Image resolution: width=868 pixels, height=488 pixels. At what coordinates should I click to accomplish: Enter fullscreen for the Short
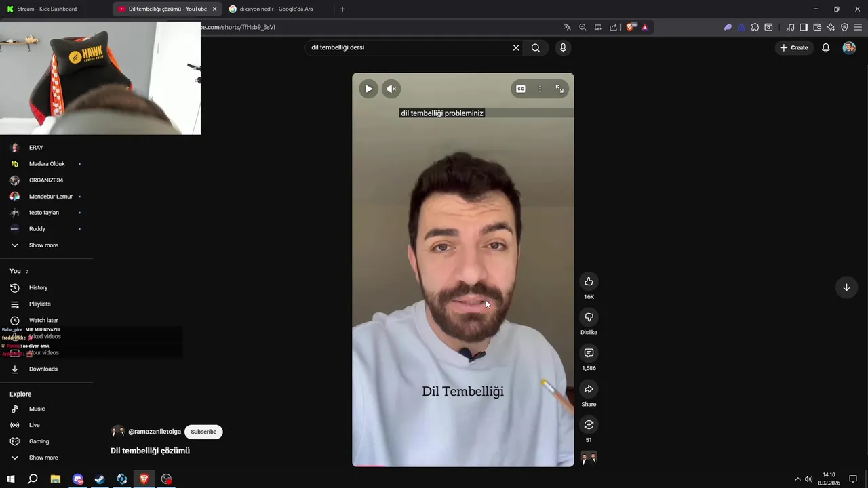559,89
